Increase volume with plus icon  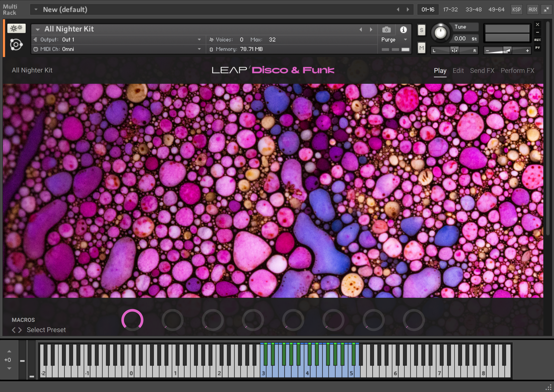(x=527, y=51)
